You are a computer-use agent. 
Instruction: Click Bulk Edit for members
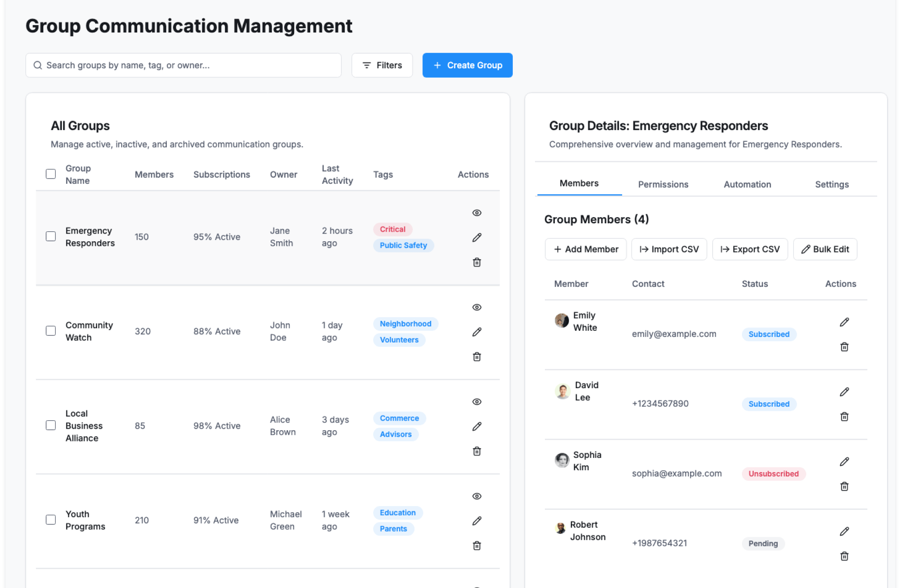[825, 249]
